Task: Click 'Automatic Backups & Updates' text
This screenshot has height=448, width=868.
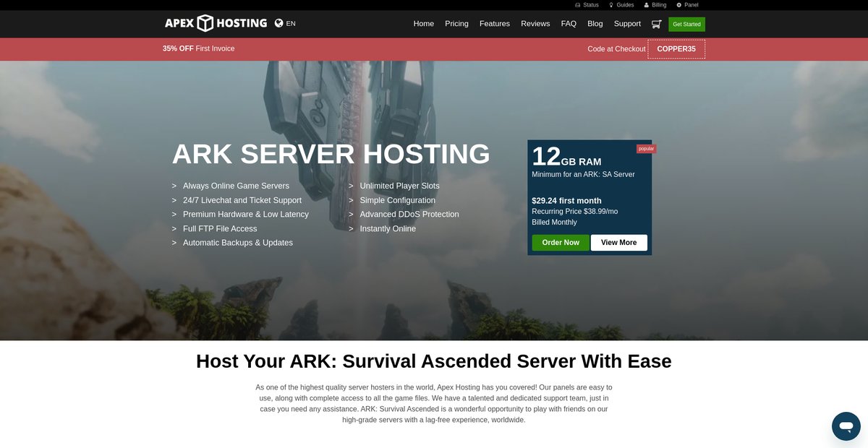Action: point(238,243)
